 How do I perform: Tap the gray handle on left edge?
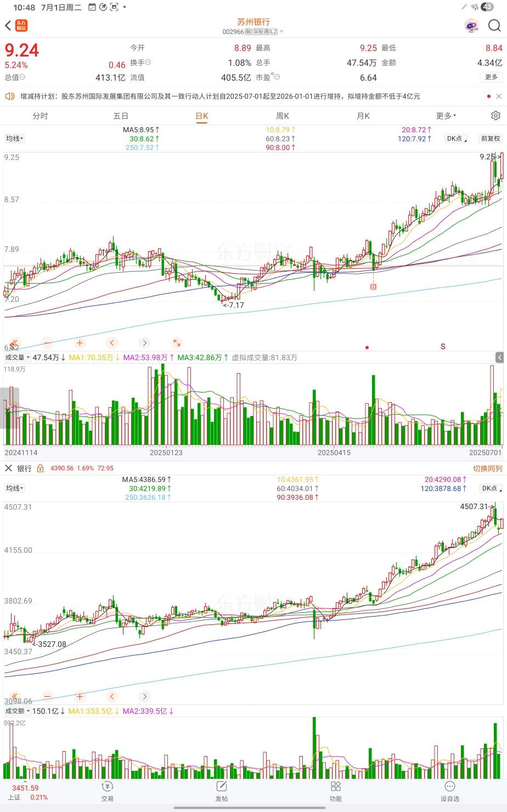(9, 408)
